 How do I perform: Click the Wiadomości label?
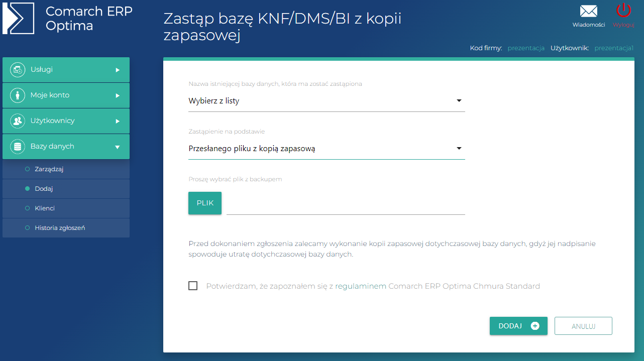589,25
